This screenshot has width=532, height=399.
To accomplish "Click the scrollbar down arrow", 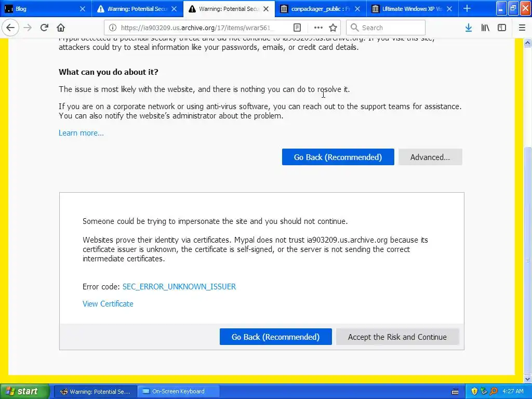I will (528, 379).
